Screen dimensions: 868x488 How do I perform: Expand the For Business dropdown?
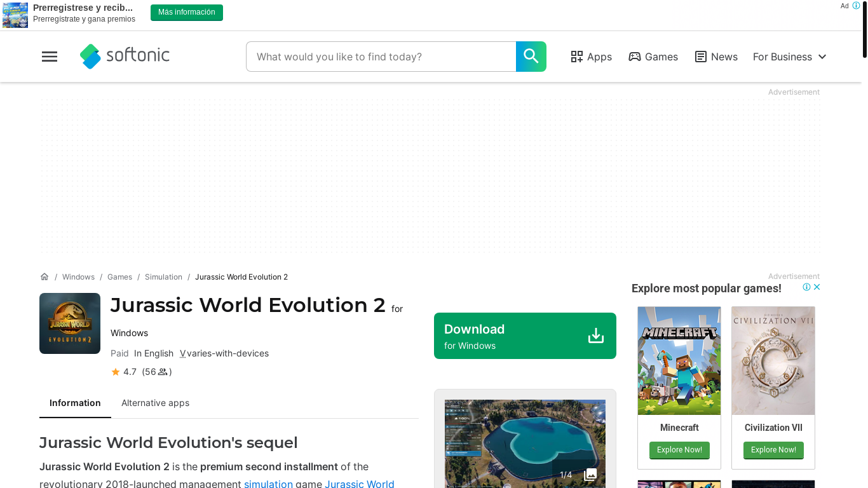pyautogui.click(x=790, y=57)
